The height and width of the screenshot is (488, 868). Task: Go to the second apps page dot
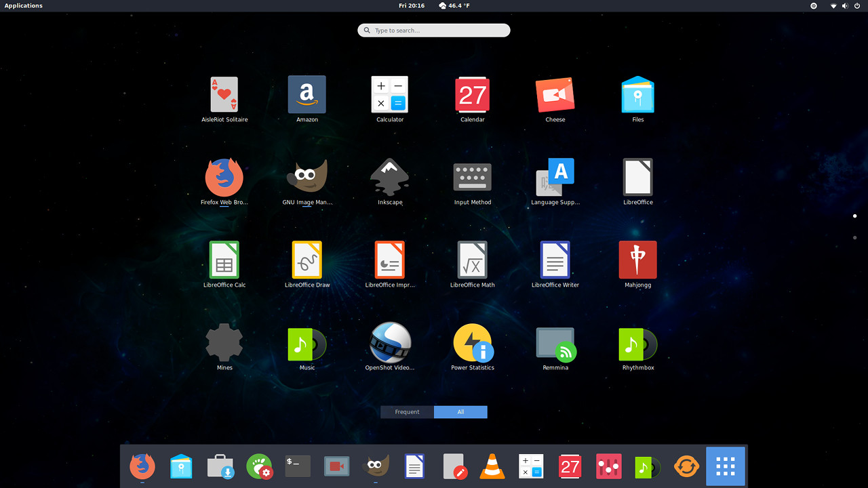854,238
